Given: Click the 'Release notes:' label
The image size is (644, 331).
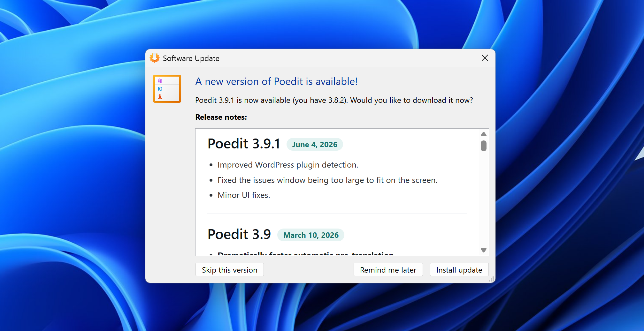Looking at the screenshot, I should pos(221,117).
